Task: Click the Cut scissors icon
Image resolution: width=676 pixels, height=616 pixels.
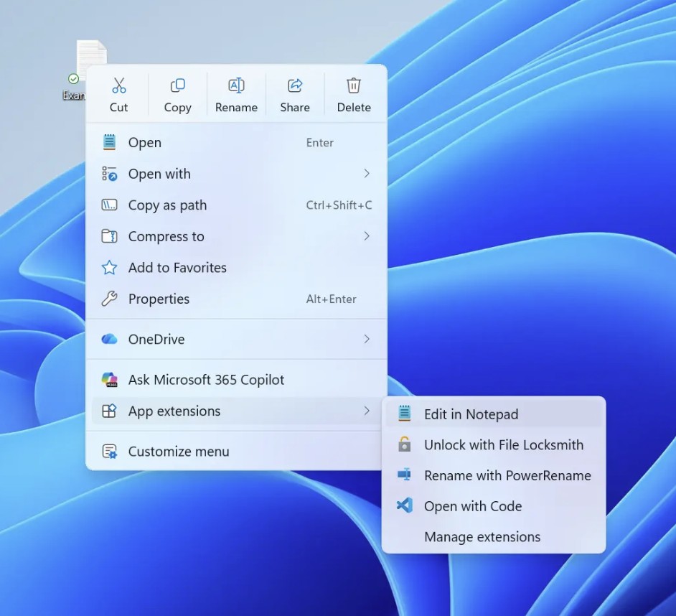Action: pos(118,85)
